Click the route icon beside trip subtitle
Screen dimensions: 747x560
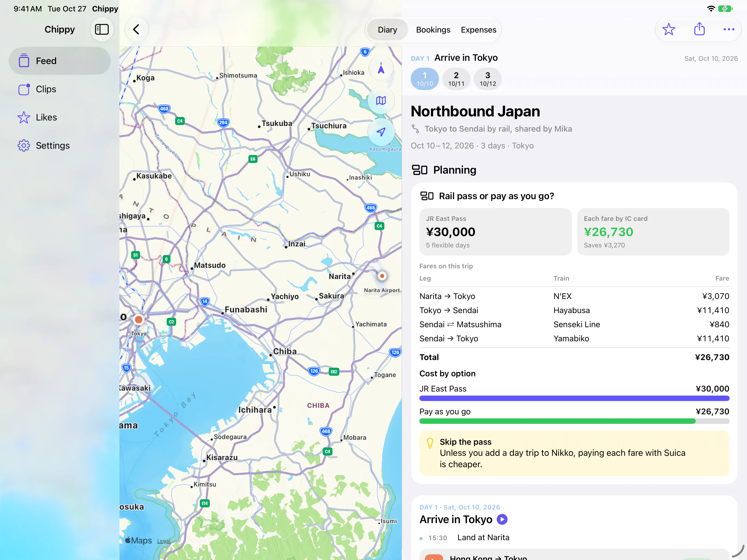point(415,129)
